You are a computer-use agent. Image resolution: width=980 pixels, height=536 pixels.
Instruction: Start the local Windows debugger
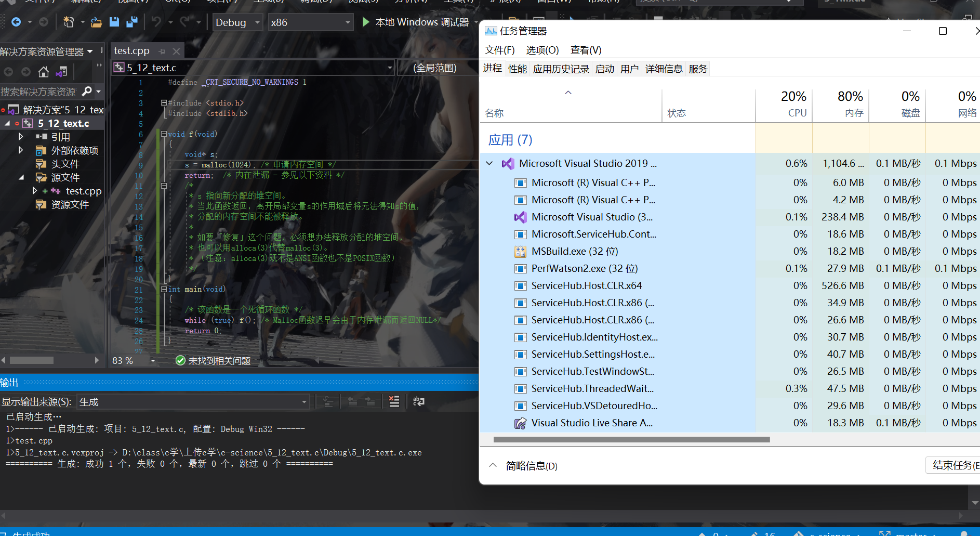pyautogui.click(x=415, y=22)
